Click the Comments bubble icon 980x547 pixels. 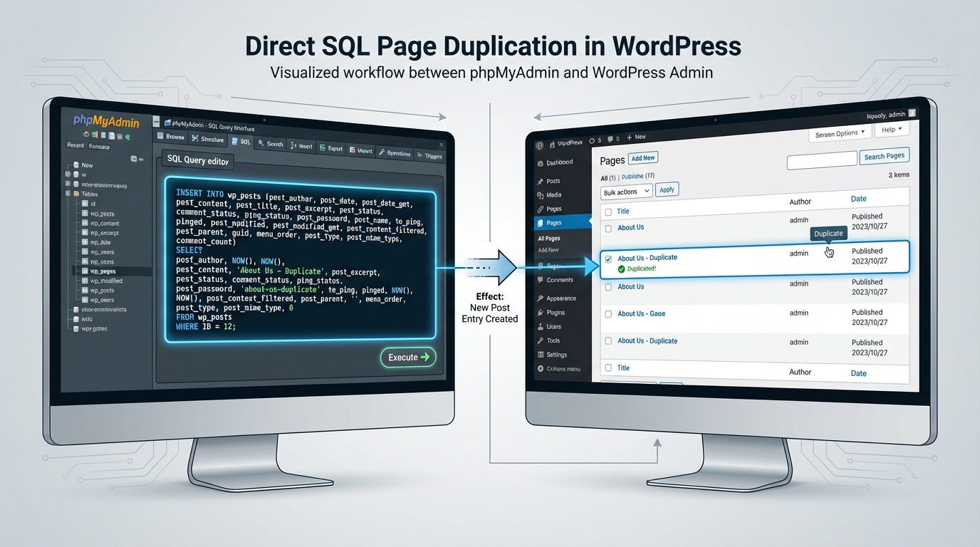540,279
